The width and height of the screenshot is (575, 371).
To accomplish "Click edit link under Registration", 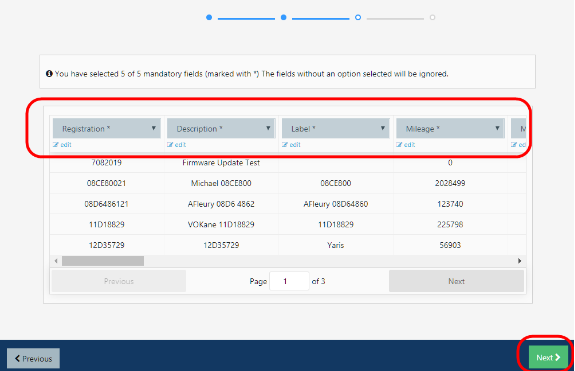I will pos(62,144).
